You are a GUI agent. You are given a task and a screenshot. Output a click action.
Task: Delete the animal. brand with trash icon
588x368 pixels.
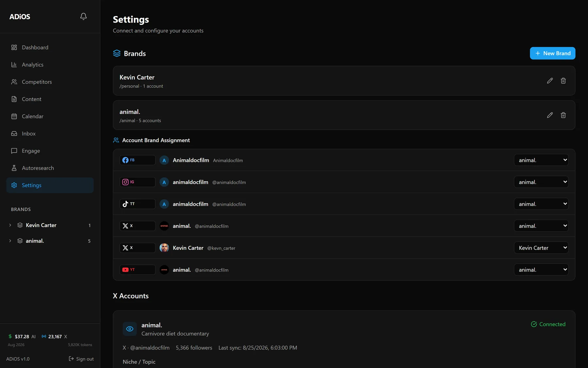563,115
